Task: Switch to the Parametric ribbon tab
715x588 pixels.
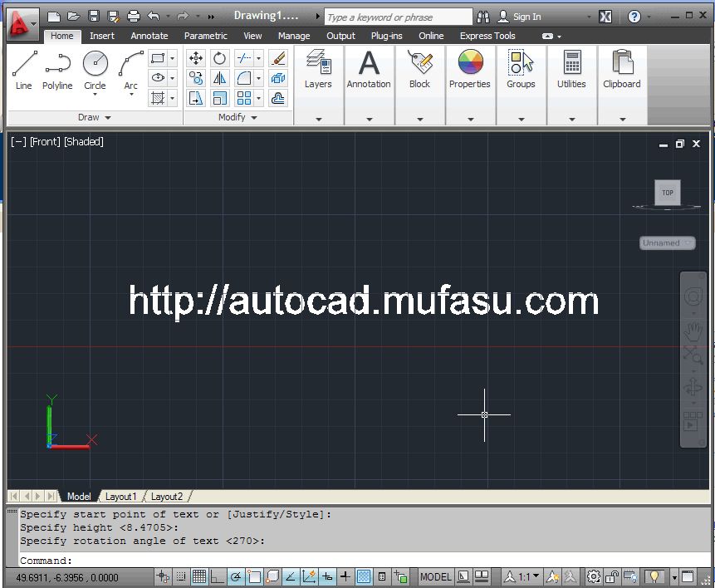Action: pyautogui.click(x=206, y=36)
